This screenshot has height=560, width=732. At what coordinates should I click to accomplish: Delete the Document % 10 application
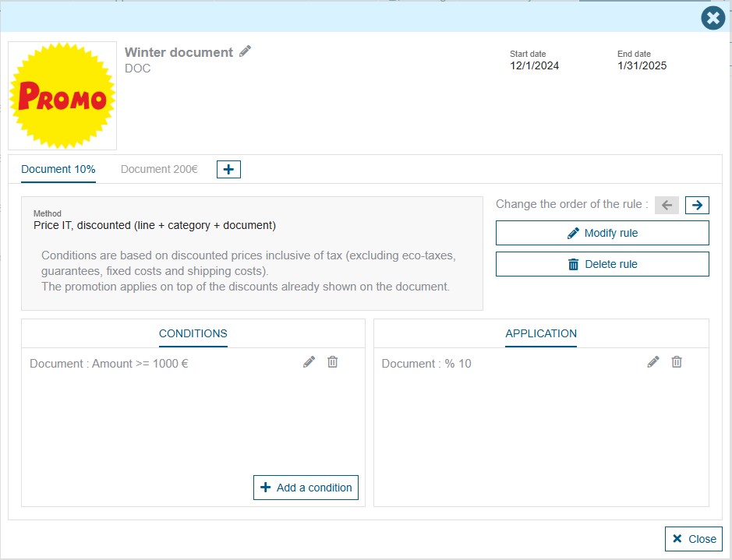click(677, 362)
